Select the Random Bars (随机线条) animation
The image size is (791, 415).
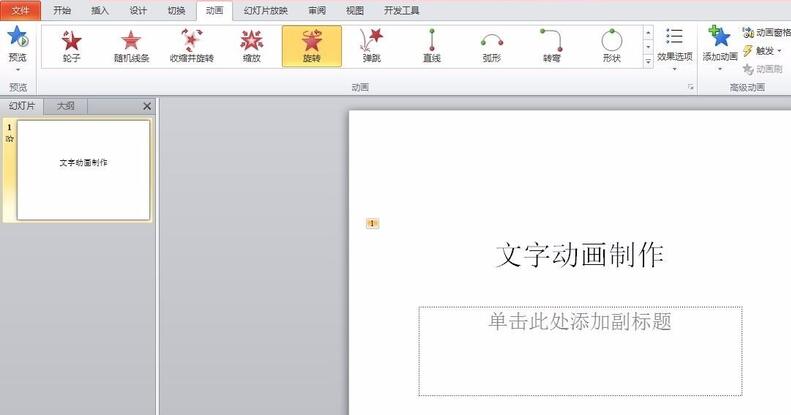pyautogui.click(x=131, y=46)
